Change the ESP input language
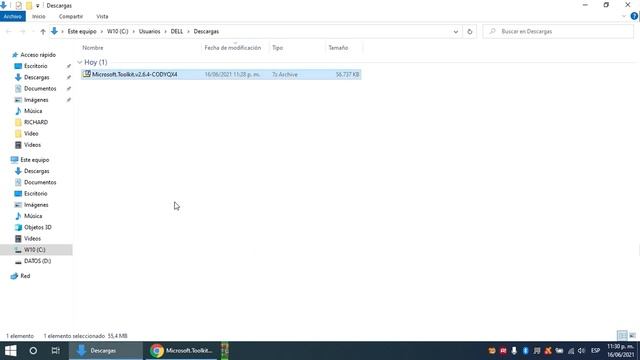The height and width of the screenshot is (360, 640). coord(596,351)
